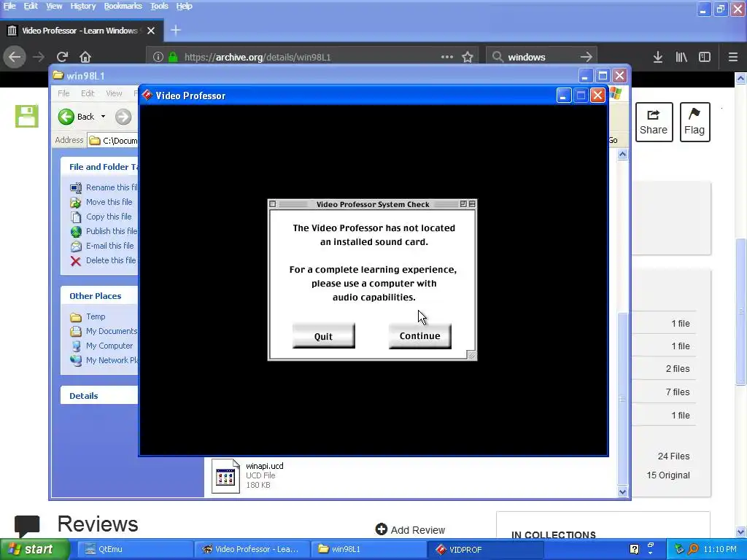
Task: Click Move this file task
Action: (101, 202)
